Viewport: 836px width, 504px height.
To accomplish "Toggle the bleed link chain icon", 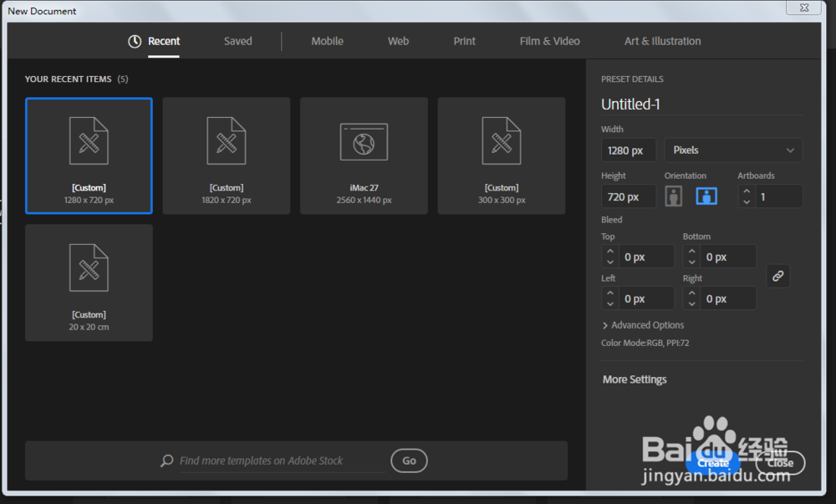I will pos(778,276).
